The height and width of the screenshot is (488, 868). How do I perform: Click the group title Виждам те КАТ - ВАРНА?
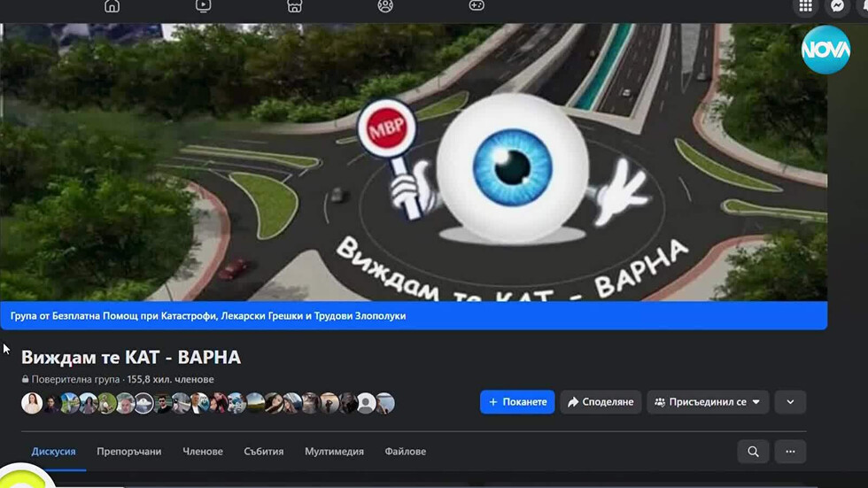pos(131,358)
